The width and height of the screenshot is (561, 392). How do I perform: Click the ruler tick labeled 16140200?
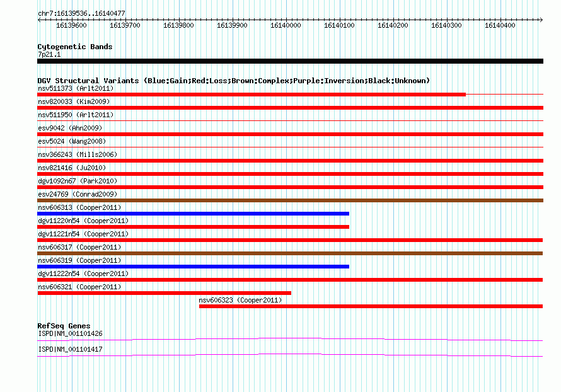(393, 25)
